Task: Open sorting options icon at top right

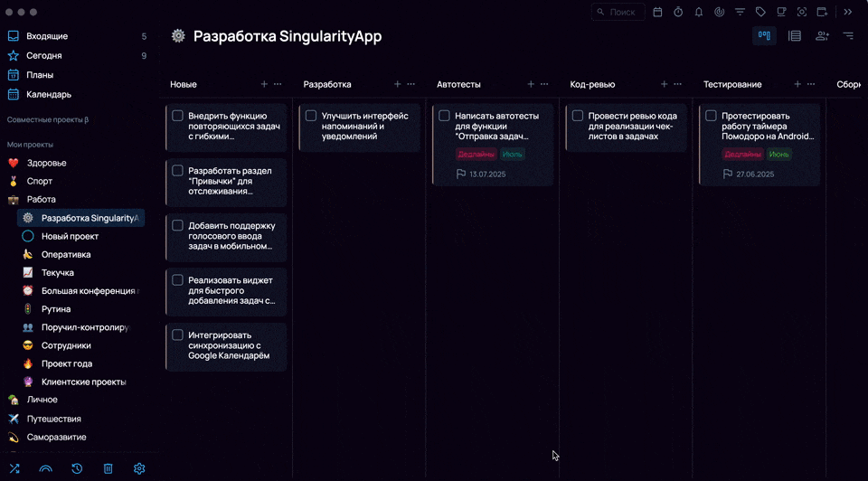Action: [x=848, y=36]
